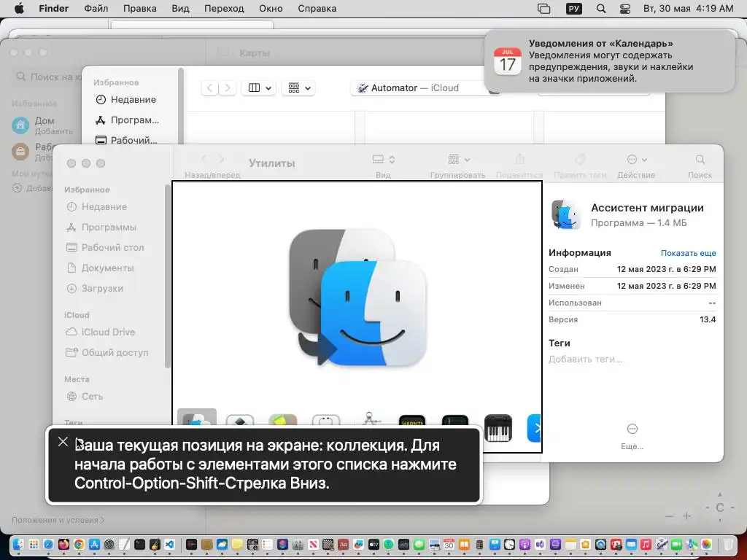The width and height of the screenshot is (747, 560).
Task: Click the 'Добавить теги...' field
Action: [585, 359]
